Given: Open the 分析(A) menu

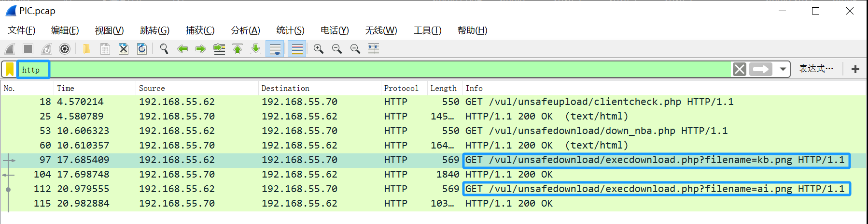Looking at the screenshot, I should point(245,30).
